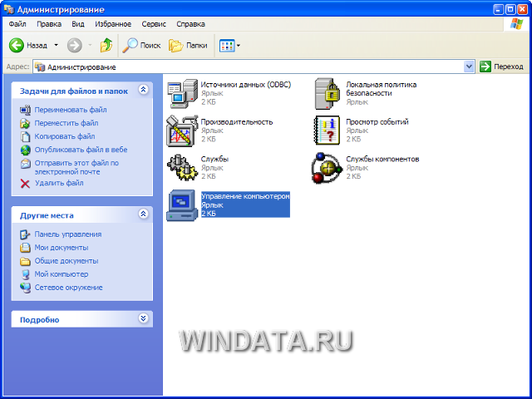Open Мой компьютер link
This screenshot has height=399, width=532.
click(62, 273)
